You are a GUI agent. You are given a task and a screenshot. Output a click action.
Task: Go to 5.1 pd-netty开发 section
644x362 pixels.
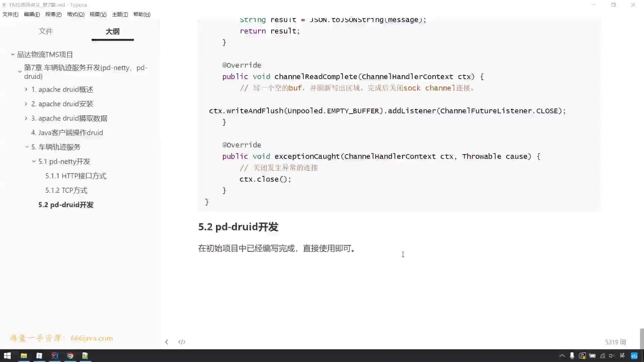coord(64,162)
